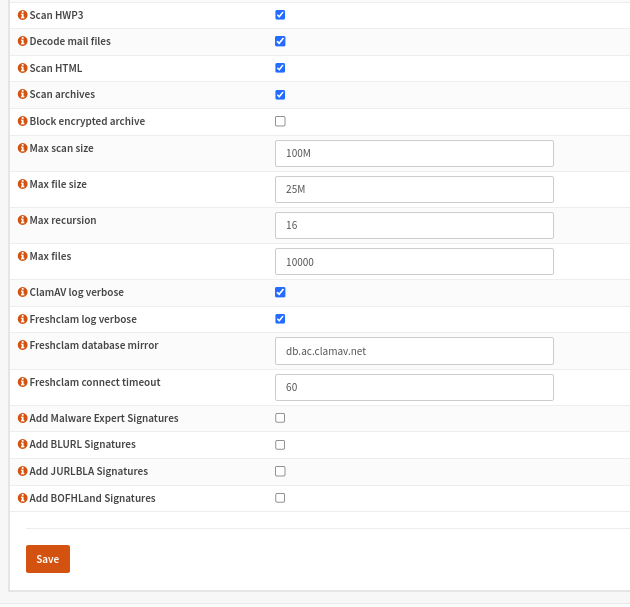
Task: Uncheck the Scan HTML checkbox
Action: point(280,68)
